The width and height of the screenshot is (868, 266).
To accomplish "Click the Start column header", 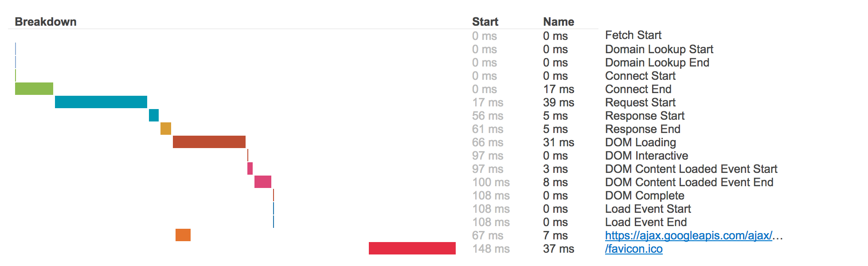I will click(x=485, y=22).
